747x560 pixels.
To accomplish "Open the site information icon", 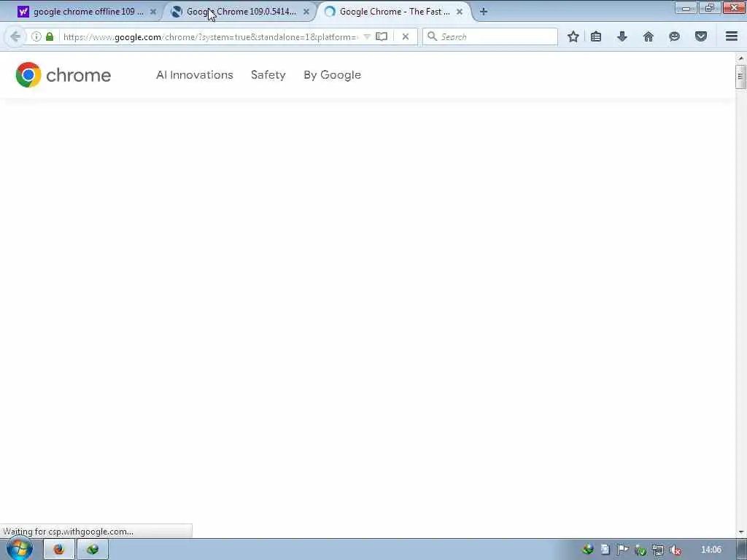I will pos(36,36).
